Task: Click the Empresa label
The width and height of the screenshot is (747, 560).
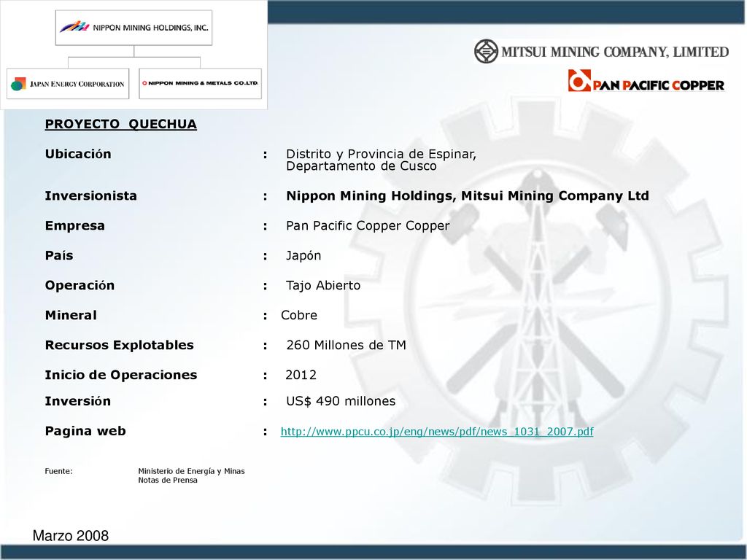Action: click(x=75, y=226)
